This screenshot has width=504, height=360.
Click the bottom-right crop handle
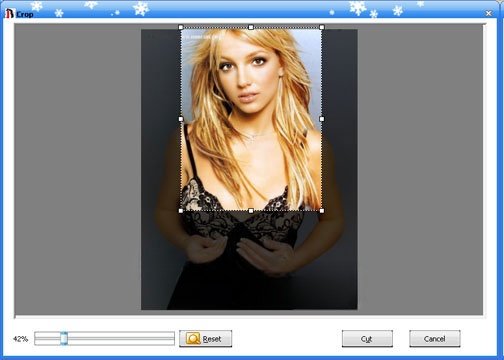tap(322, 211)
